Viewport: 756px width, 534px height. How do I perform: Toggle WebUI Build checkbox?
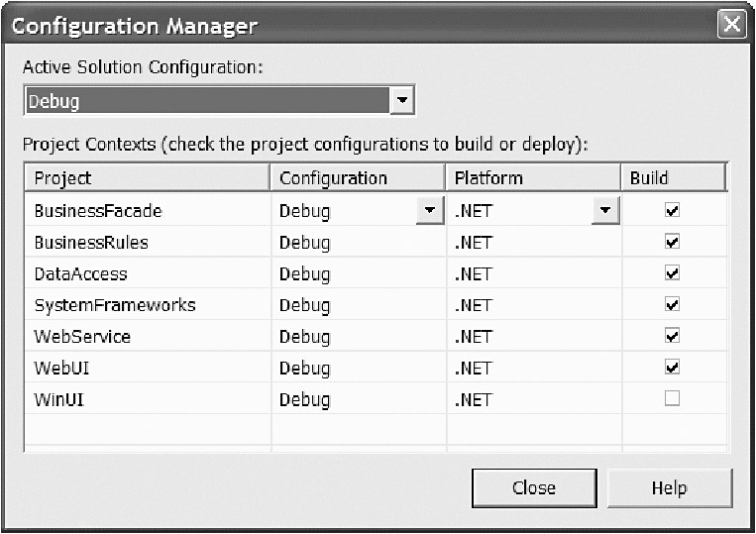673,368
